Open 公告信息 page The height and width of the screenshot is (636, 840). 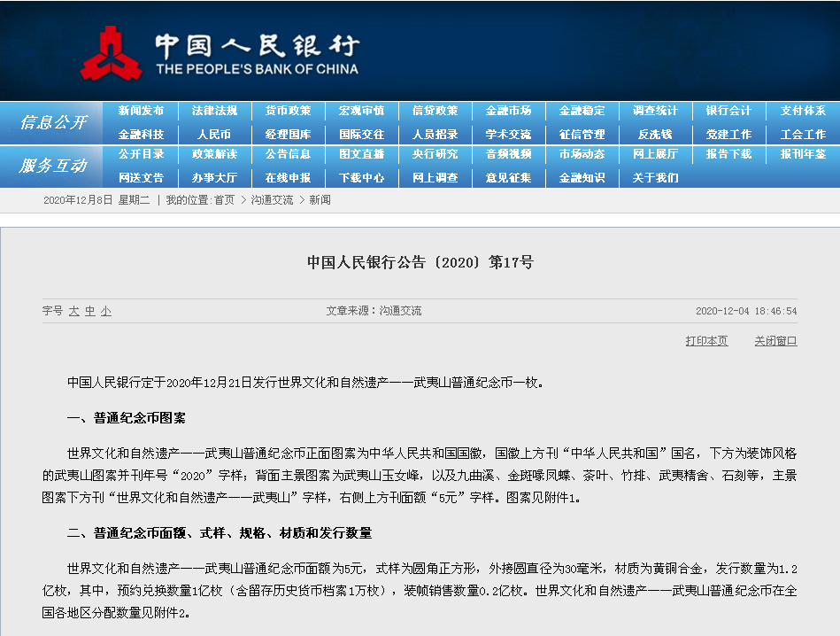coord(288,154)
